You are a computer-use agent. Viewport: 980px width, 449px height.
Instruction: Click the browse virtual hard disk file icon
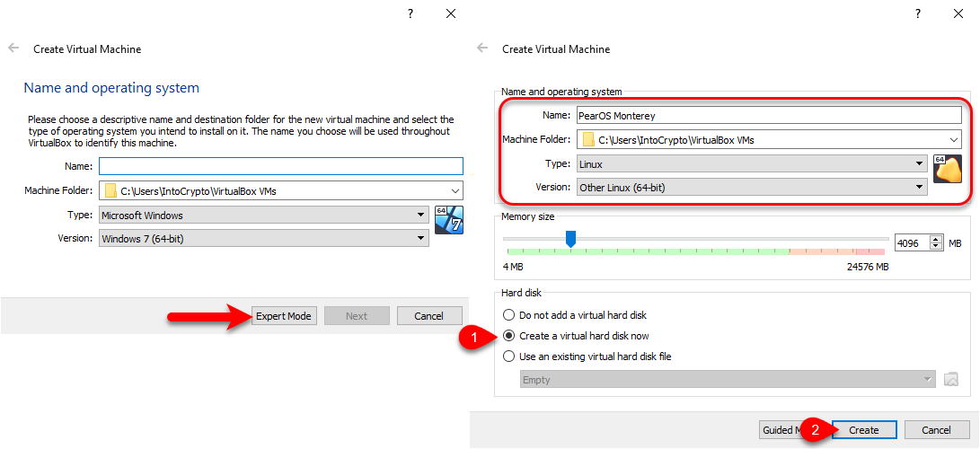click(x=950, y=379)
